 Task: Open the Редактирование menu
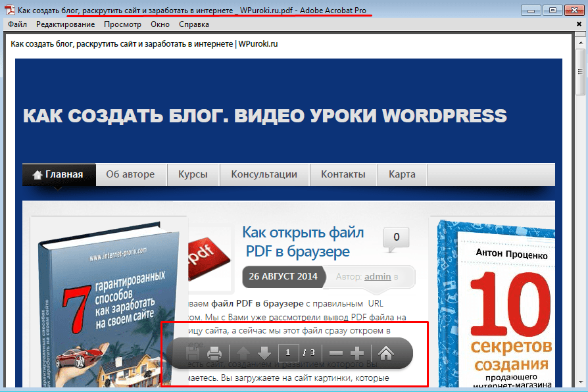pos(65,24)
